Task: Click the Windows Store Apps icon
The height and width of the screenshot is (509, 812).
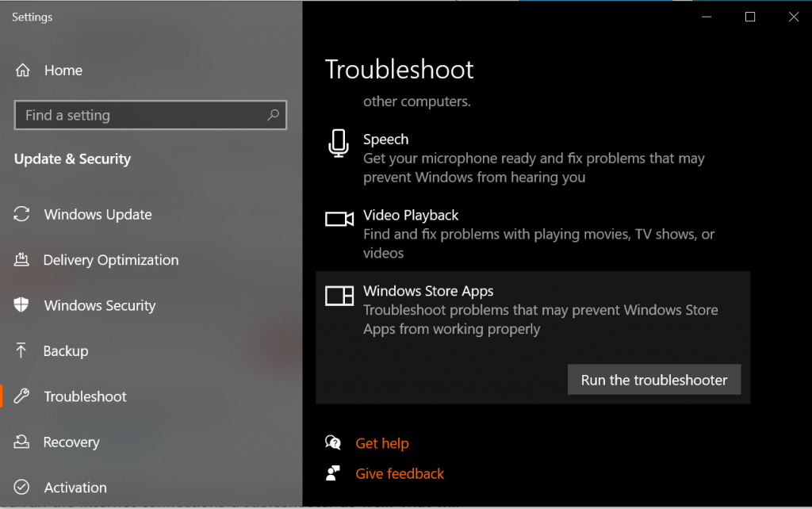Action: [x=339, y=296]
